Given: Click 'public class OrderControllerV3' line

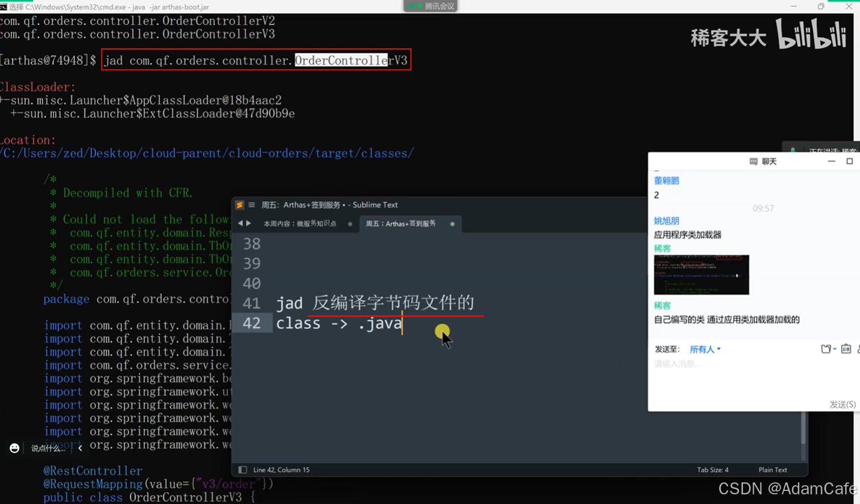Looking at the screenshot, I should (x=150, y=497).
